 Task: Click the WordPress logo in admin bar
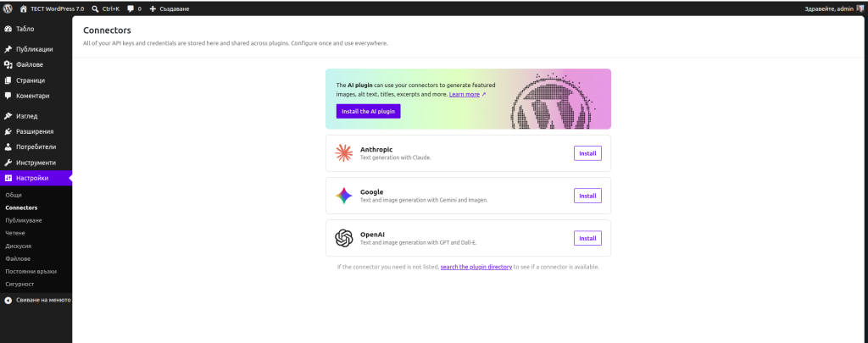8,8
